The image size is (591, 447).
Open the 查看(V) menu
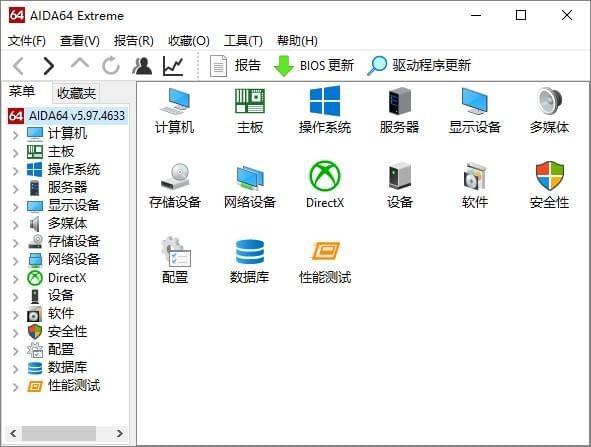click(80, 40)
